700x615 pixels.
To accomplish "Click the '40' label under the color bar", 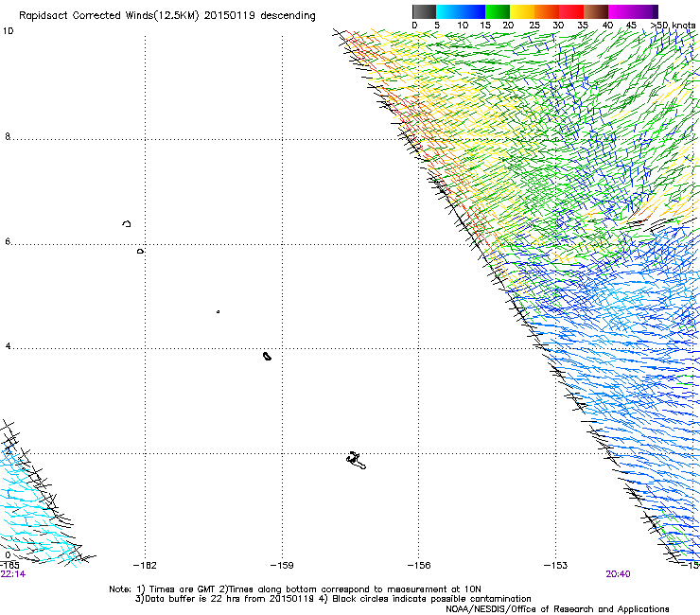I will pyautogui.click(x=607, y=26).
